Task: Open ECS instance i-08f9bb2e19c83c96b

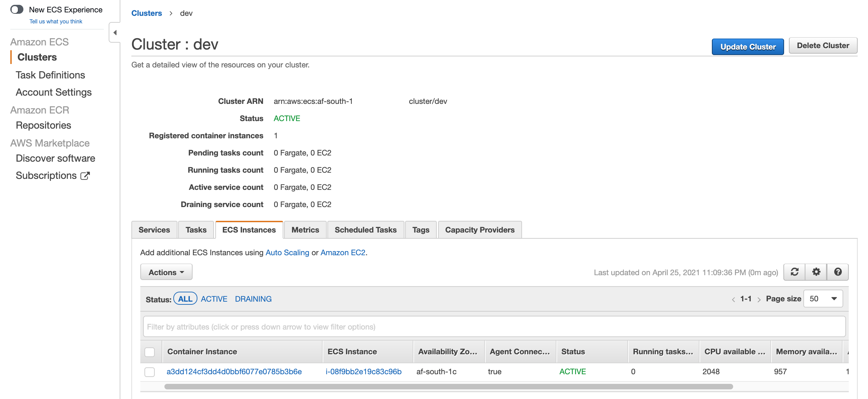Action: [364, 371]
